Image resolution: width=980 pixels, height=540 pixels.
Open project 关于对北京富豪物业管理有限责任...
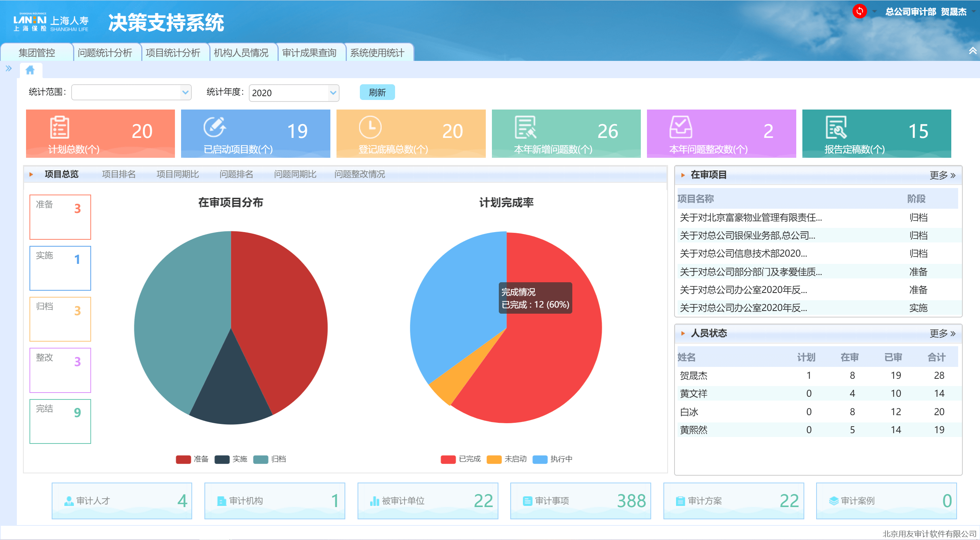pyautogui.click(x=751, y=218)
